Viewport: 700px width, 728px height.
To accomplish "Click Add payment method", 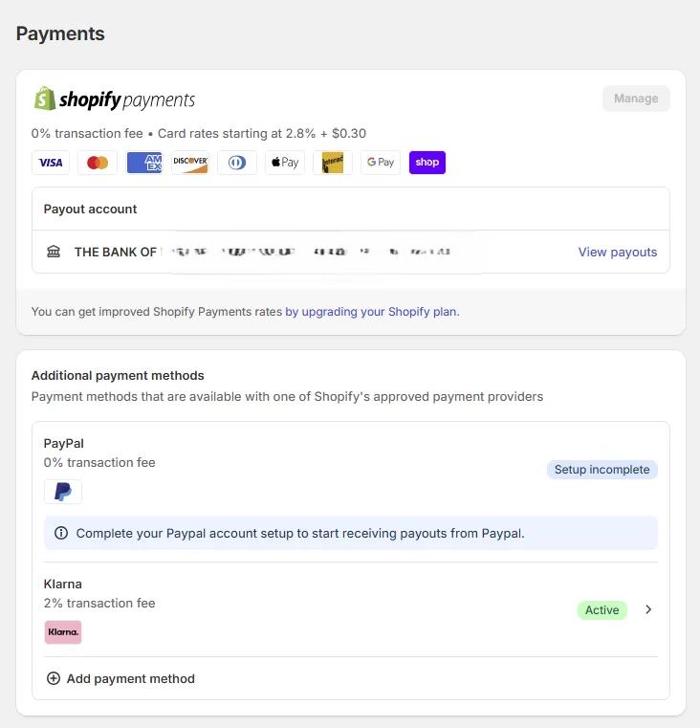I will [x=120, y=678].
